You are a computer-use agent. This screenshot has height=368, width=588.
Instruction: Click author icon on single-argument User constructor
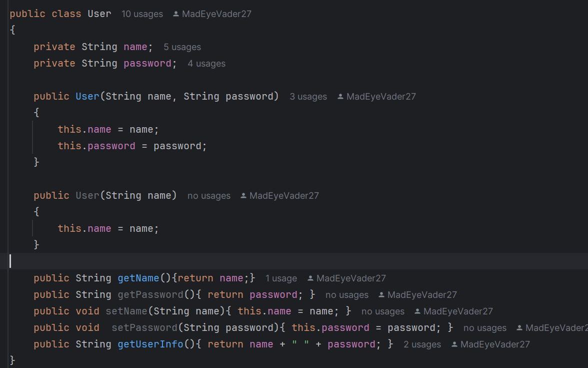pos(243,196)
